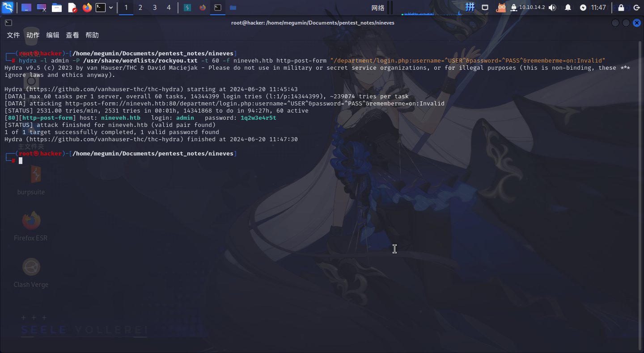Expand the terminal launcher dropdown arrow
The width and height of the screenshot is (644, 353).
(x=111, y=8)
